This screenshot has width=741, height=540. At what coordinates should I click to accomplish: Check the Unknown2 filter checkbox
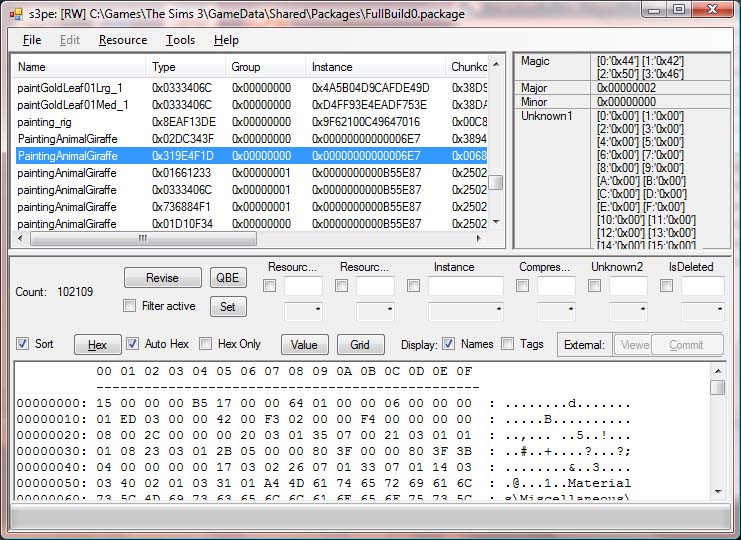pyautogui.click(x=595, y=286)
